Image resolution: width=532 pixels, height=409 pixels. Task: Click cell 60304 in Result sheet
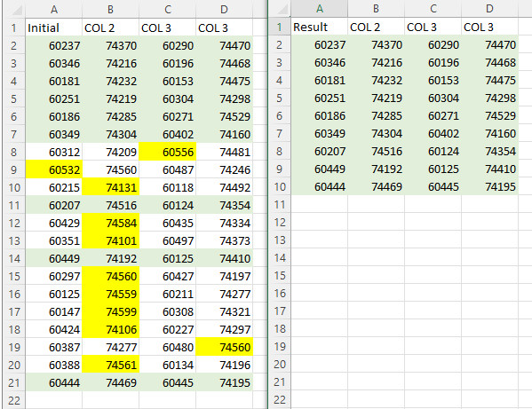tap(433, 98)
